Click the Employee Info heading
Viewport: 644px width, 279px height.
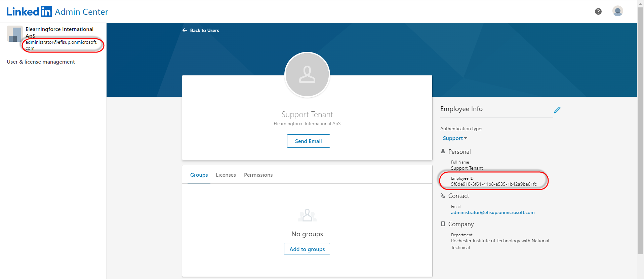pyautogui.click(x=461, y=109)
